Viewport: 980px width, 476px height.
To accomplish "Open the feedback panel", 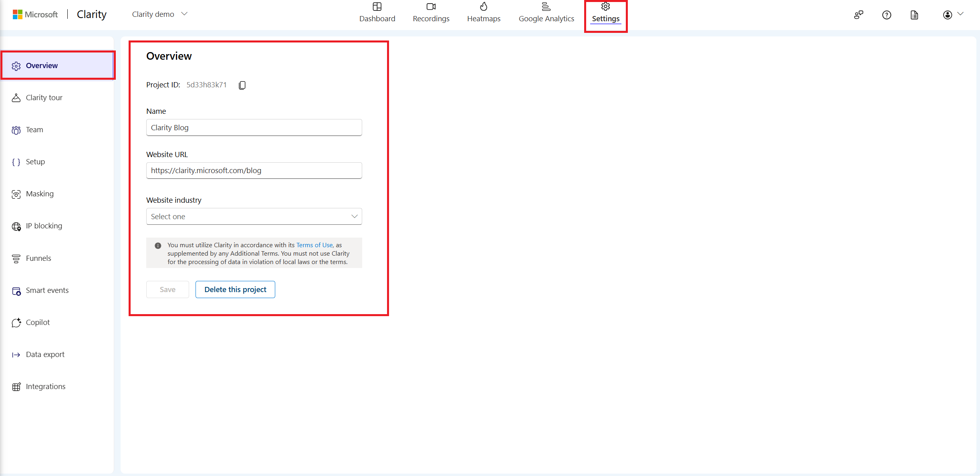I will 859,15.
